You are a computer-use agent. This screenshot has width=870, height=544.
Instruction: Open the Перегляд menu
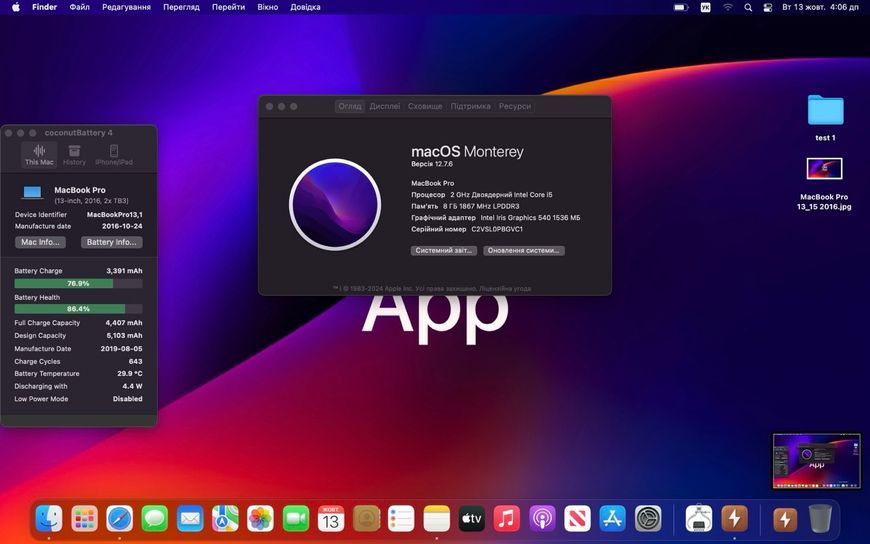tap(181, 7)
